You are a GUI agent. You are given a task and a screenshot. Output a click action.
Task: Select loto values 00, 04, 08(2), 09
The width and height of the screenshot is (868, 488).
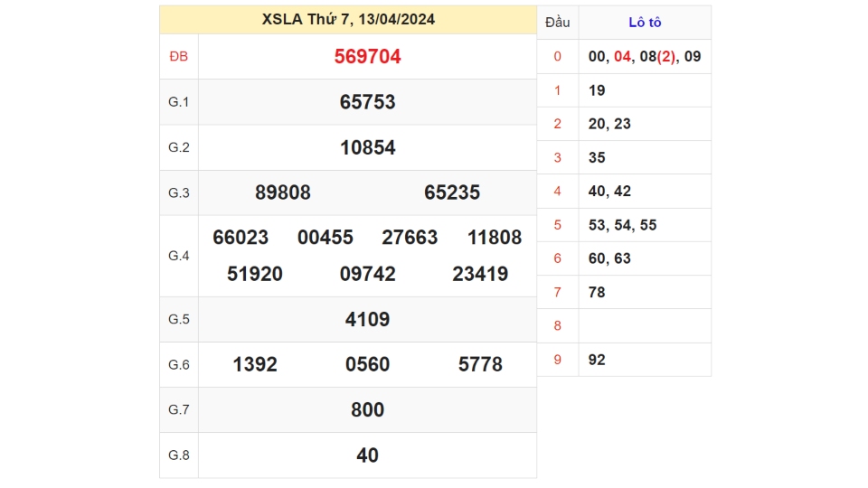tap(645, 56)
